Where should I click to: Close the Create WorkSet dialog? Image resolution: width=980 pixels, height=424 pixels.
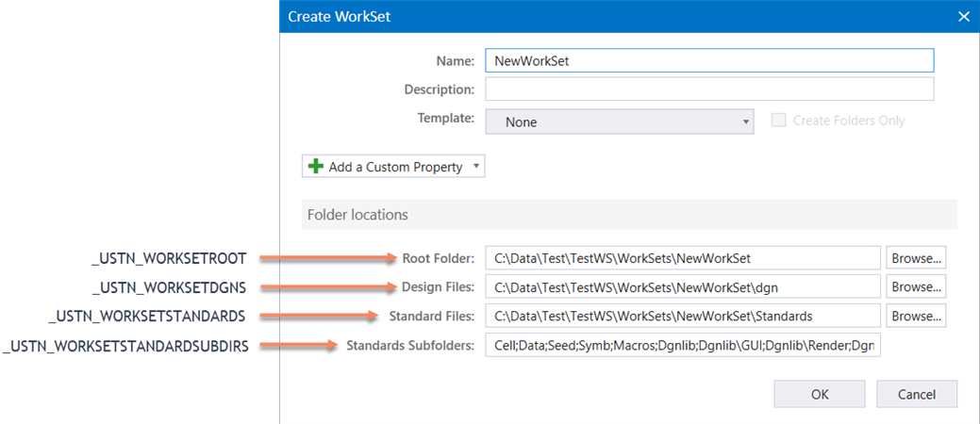[x=963, y=16]
